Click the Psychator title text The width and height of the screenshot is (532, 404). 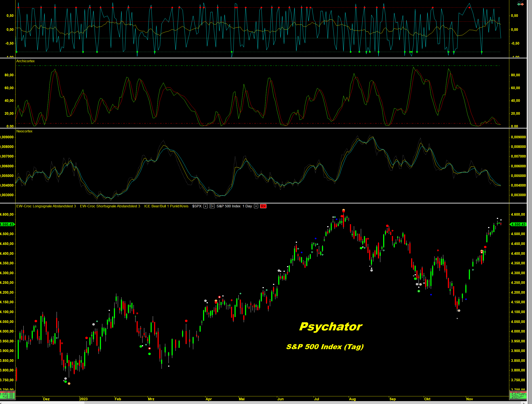(330, 327)
